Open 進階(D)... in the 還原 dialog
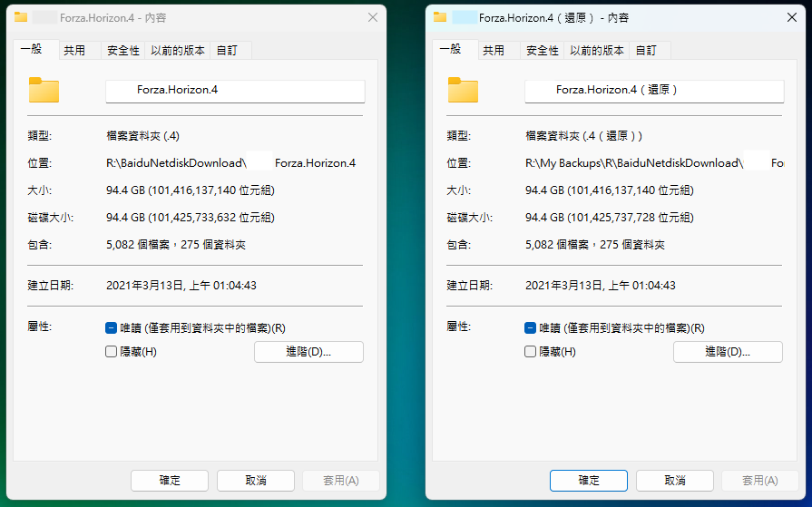This screenshot has height=507, width=812. coord(728,352)
